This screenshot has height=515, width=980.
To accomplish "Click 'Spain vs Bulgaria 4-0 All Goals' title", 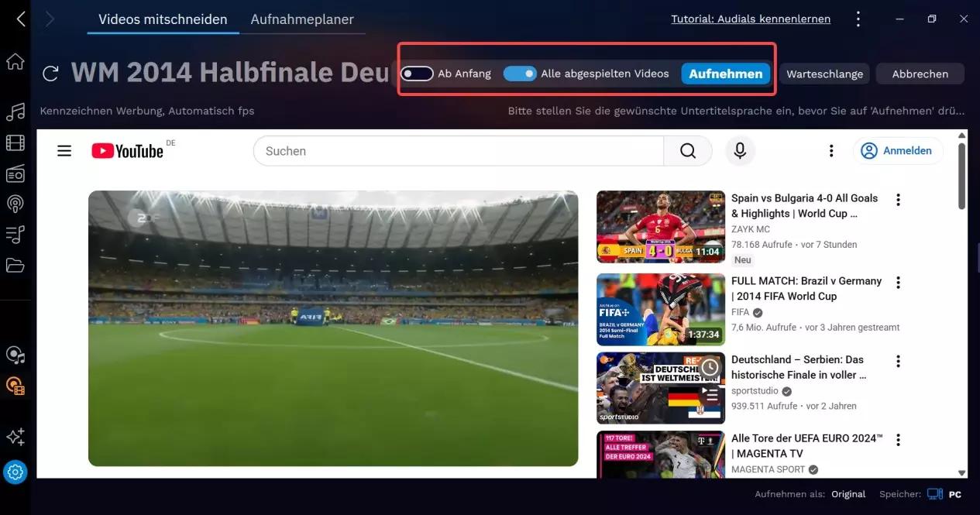I will (805, 206).
